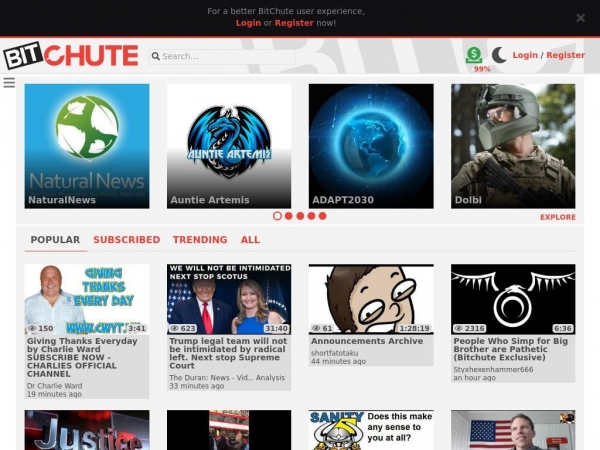The height and width of the screenshot is (450, 600).
Task: Type in the search field
Action: [x=225, y=57]
